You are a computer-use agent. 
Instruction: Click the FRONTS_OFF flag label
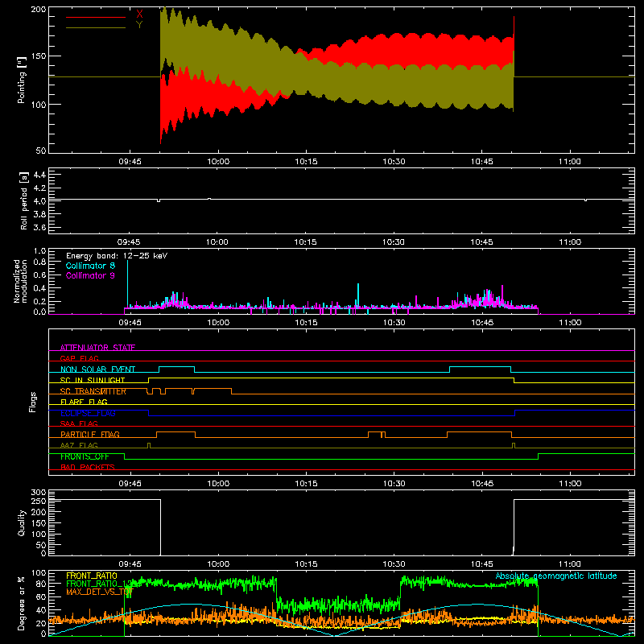pyautogui.click(x=85, y=456)
